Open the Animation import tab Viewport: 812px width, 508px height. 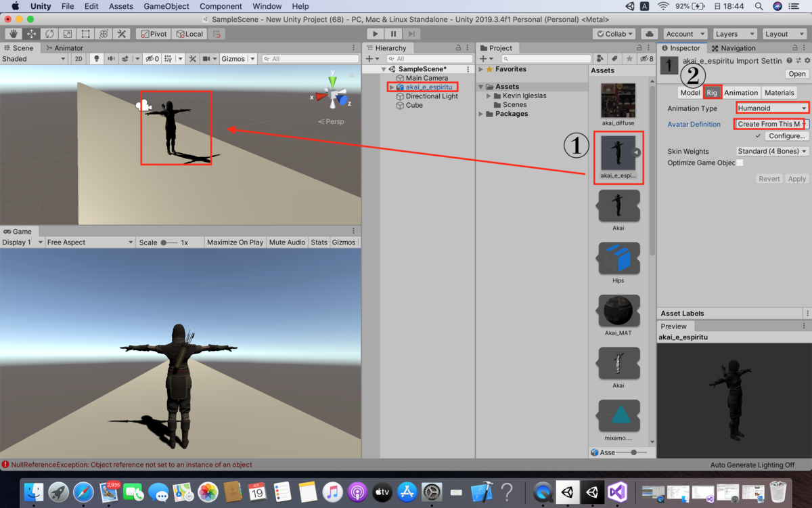click(x=741, y=93)
